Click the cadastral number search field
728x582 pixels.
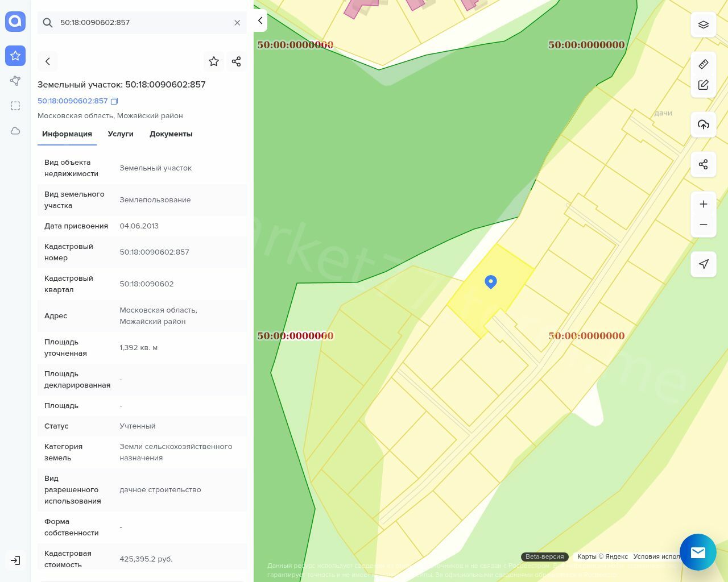click(142, 23)
